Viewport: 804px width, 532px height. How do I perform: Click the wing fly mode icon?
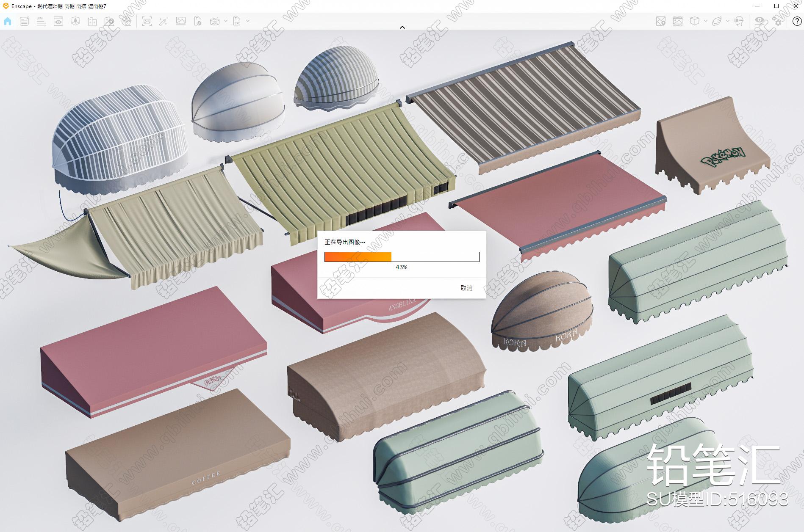click(717, 21)
